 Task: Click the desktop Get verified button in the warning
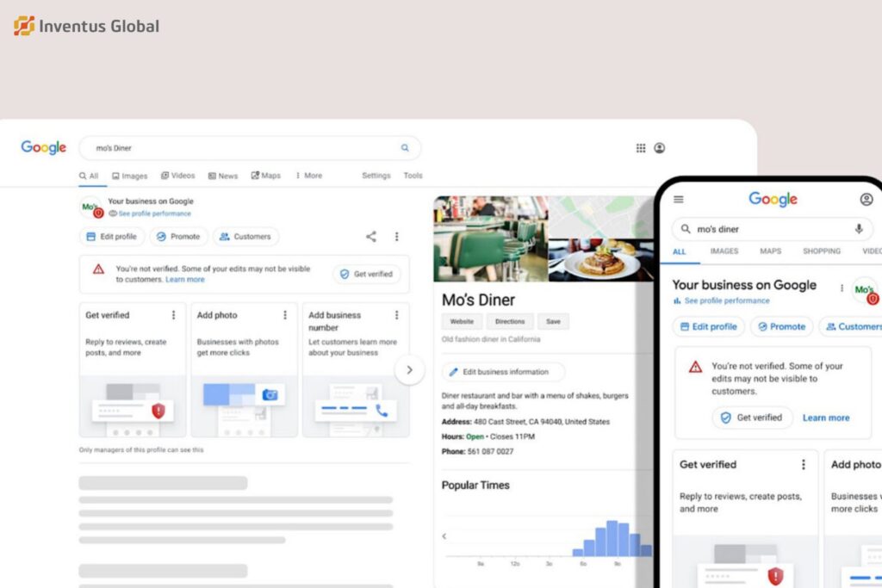367,275
